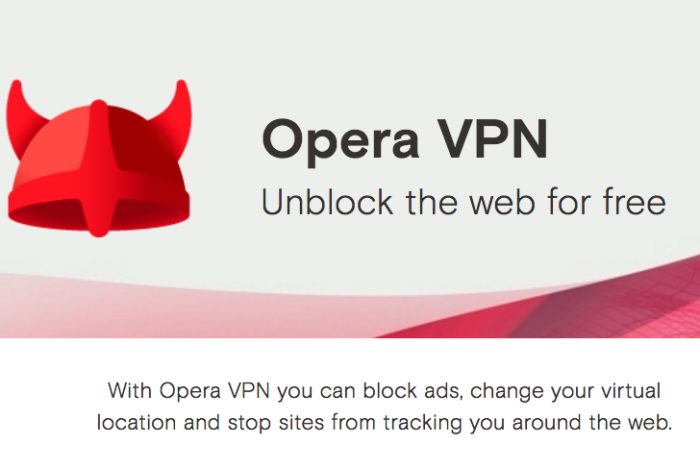Click the "Opera VPN" heading
Screen dimensions: 700x469
coord(404,141)
